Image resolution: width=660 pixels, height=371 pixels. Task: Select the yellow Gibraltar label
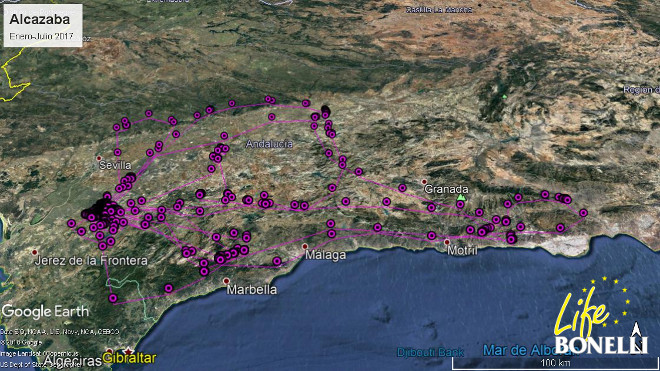[x=129, y=359]
